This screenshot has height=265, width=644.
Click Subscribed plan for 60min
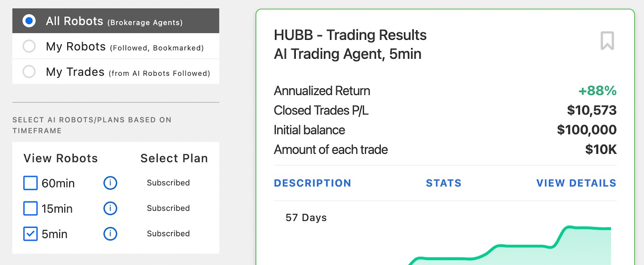pos(168,183)
